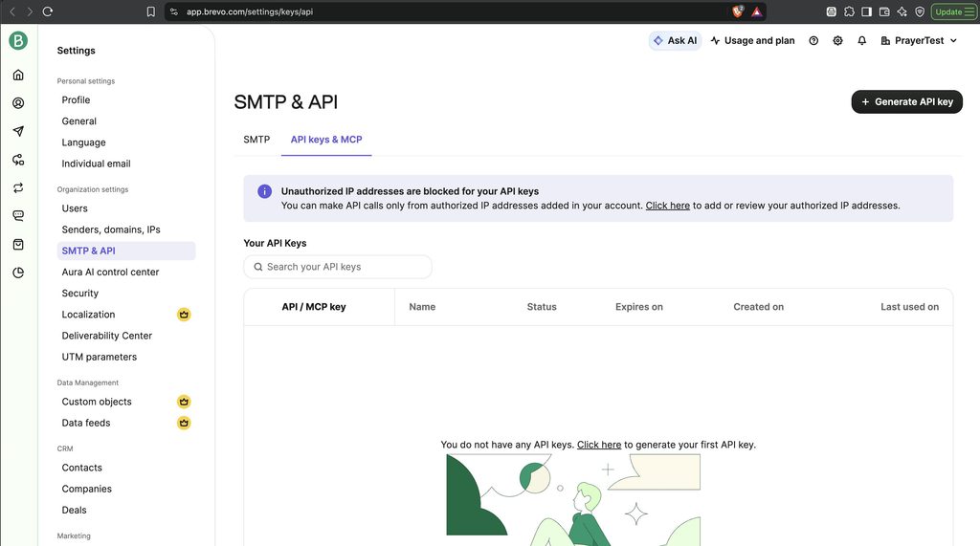Open Language settings
The width and height of the screenshot is (980, 546).
tap(84, 142)
